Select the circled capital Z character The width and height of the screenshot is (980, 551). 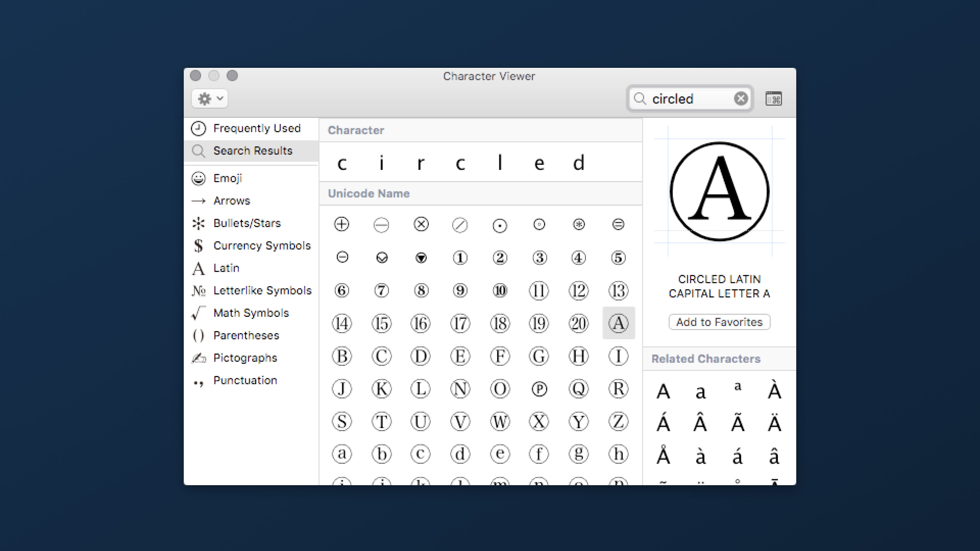[x=618, y=422]
